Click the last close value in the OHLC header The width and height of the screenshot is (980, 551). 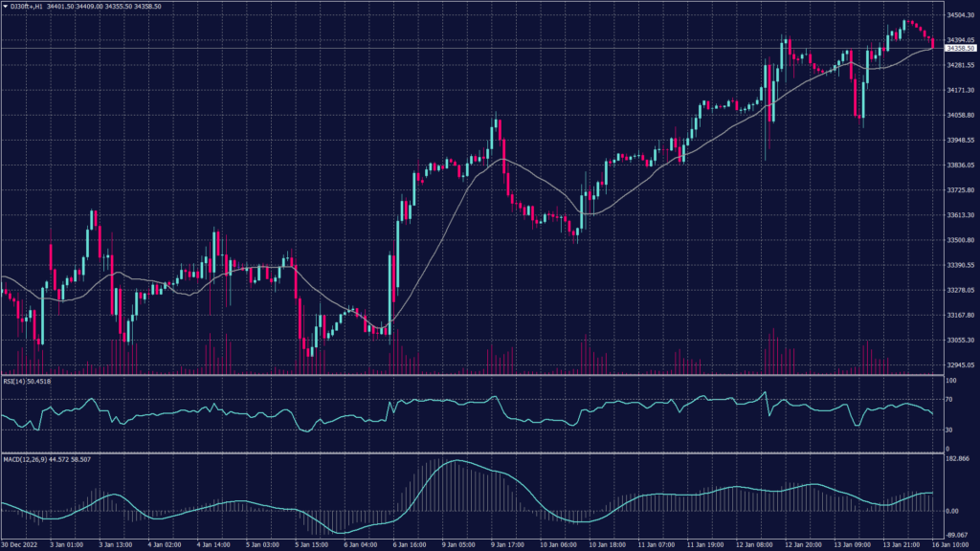click(x=148, y=7)
